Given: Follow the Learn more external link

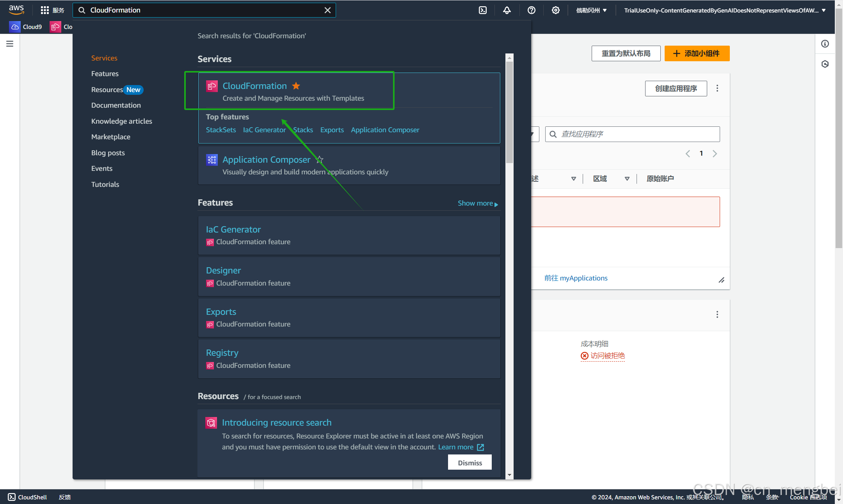Looking at the screenshot, I should pos(461,447).
